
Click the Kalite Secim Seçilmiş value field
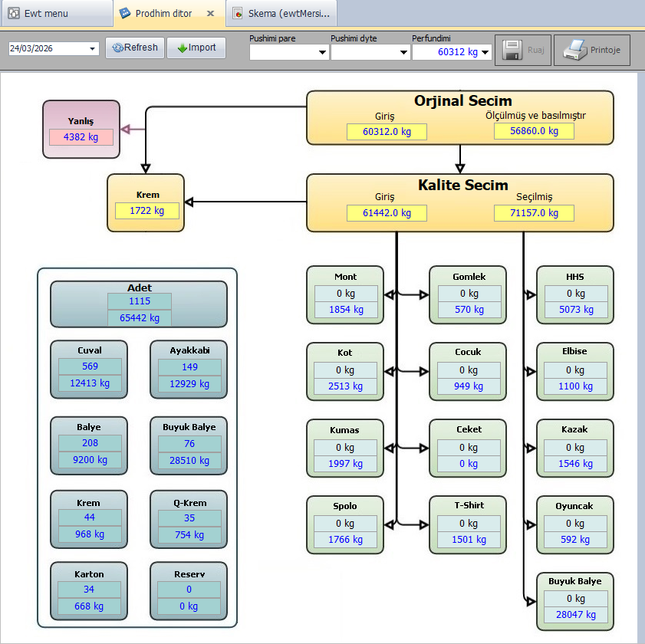click(x=534, y=213)
